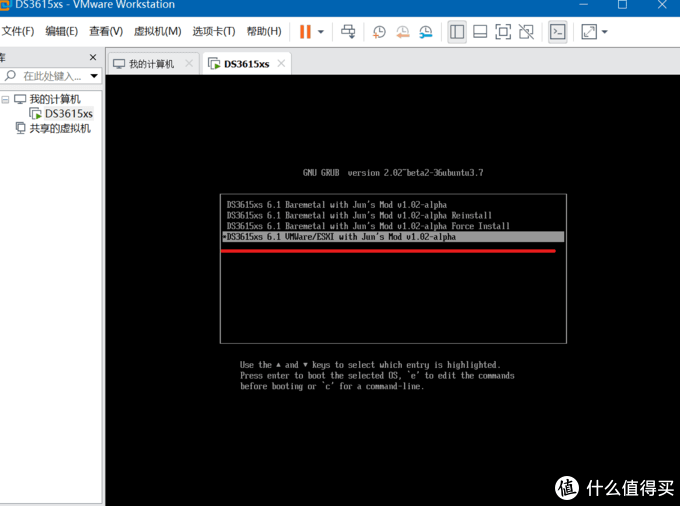Screen dimensions: 680x506
Task: Close the library sidebar panel
Action: coord(93,57)
